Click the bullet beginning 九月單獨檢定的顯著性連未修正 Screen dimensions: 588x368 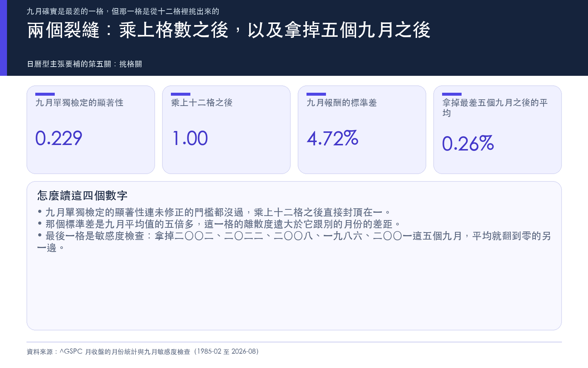[x=214, y=212]
